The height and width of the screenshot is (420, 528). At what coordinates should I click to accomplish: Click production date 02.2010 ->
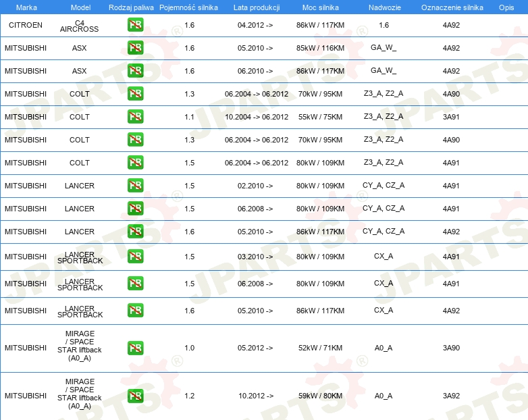(255, 186)
